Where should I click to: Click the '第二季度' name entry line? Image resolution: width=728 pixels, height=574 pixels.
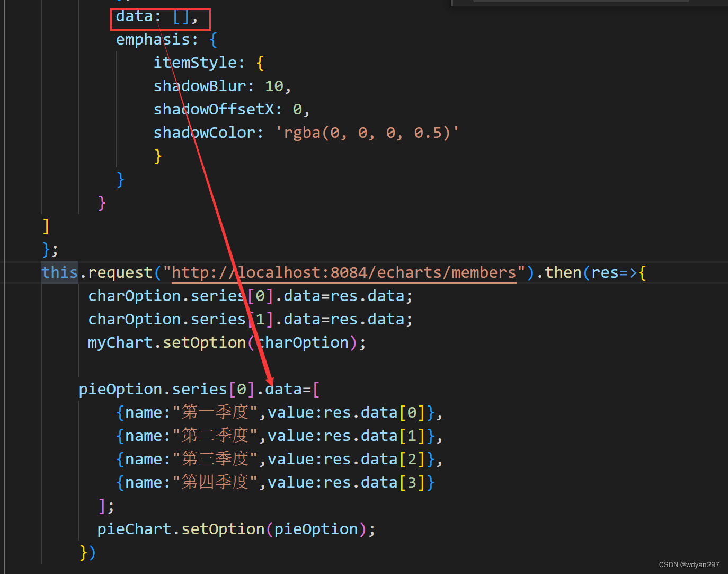pyautogui.click(x=279, y=436)
